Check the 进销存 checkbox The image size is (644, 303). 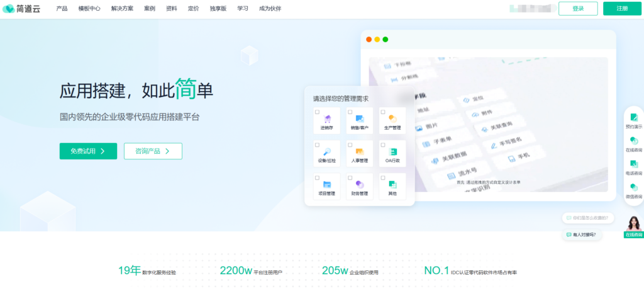tap(318, 112)
